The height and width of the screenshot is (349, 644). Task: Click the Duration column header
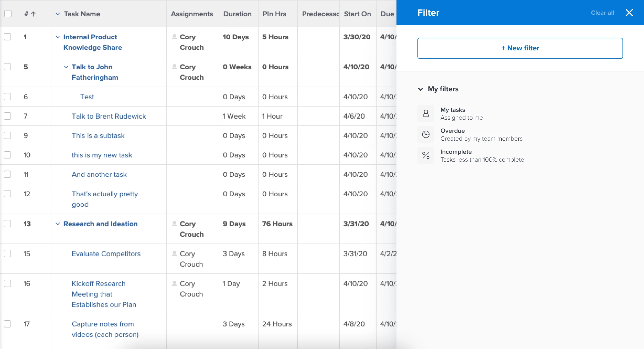(x=237, y=14)
